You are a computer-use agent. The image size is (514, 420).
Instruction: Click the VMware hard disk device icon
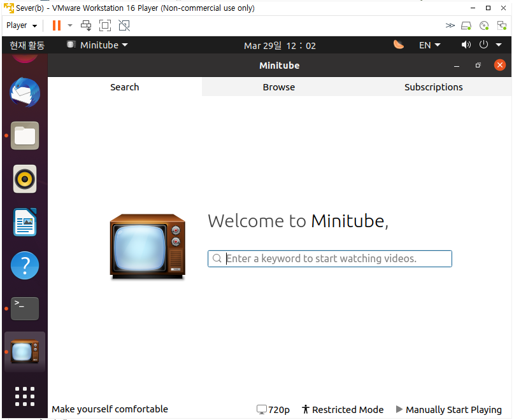click(x=466, y=25)
